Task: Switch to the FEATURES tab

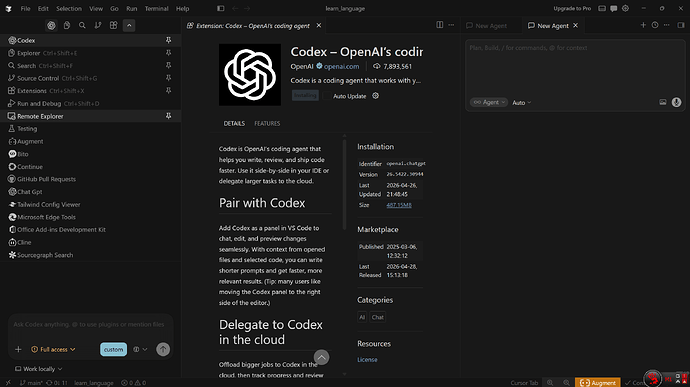Action: pos(267,123)
